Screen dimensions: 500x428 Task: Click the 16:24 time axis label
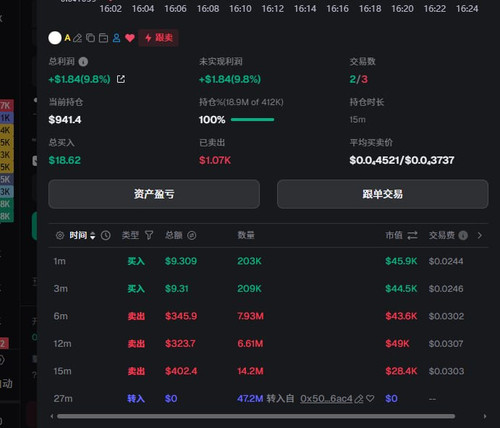467,9
